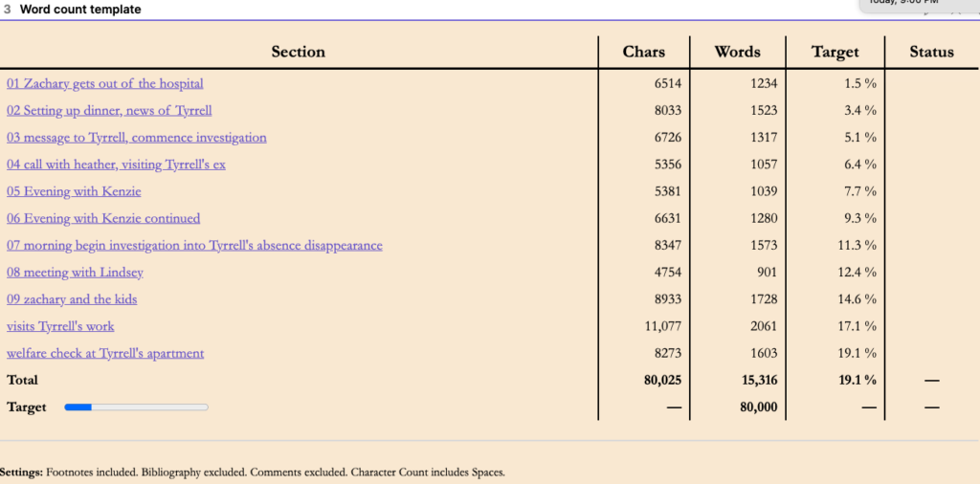Image resolution: width=980 pixels, height=484 pixels.
Task: Open the "05 Evening with Kenzie" section link
Action: tap(74, 191)
